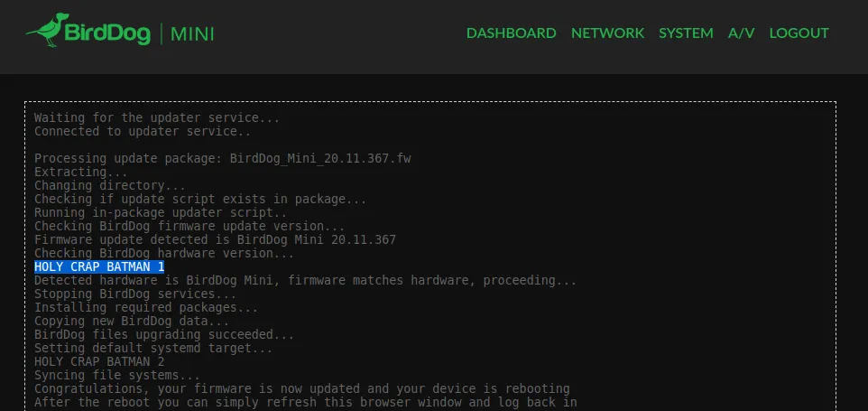Click the 'Connected to updater service' line
This screenshot has width=868, height=411.
point(143,131)
